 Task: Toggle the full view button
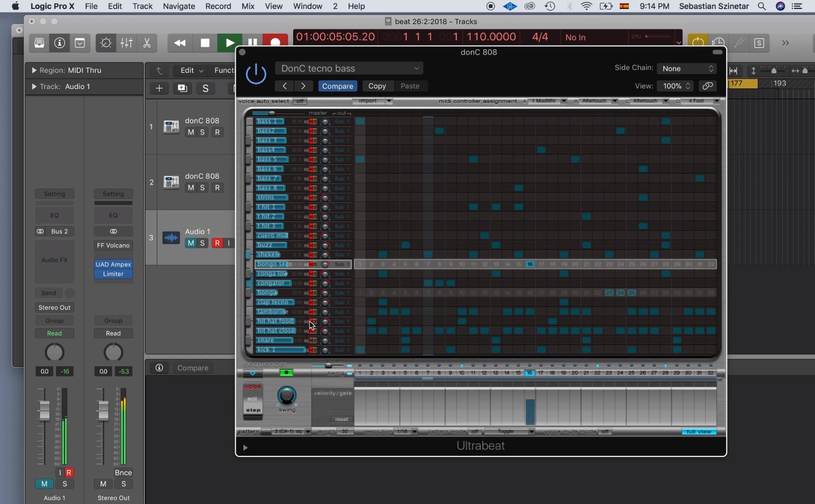click(699, 432)
